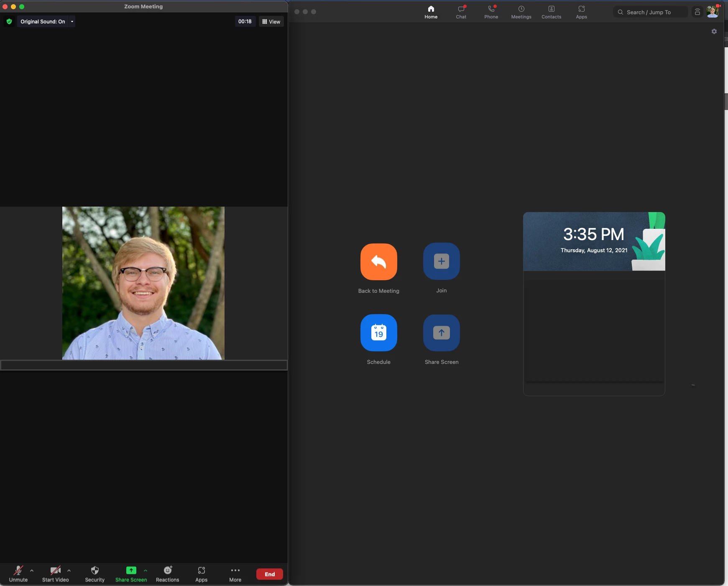Open the Apps tab in Zoom client
The height and width of the screenshot is (586, 728).
point(582,12)
